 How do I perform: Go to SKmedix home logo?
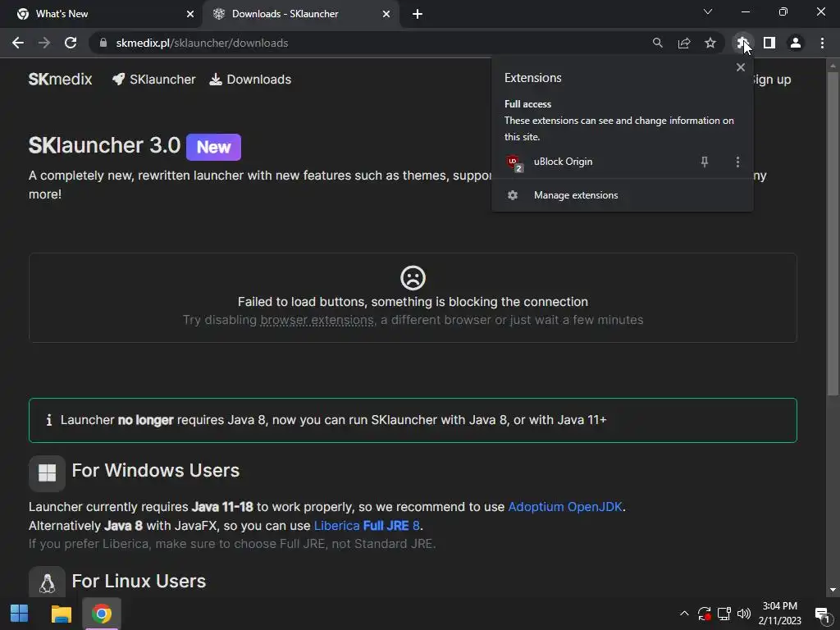coord(60,80)
